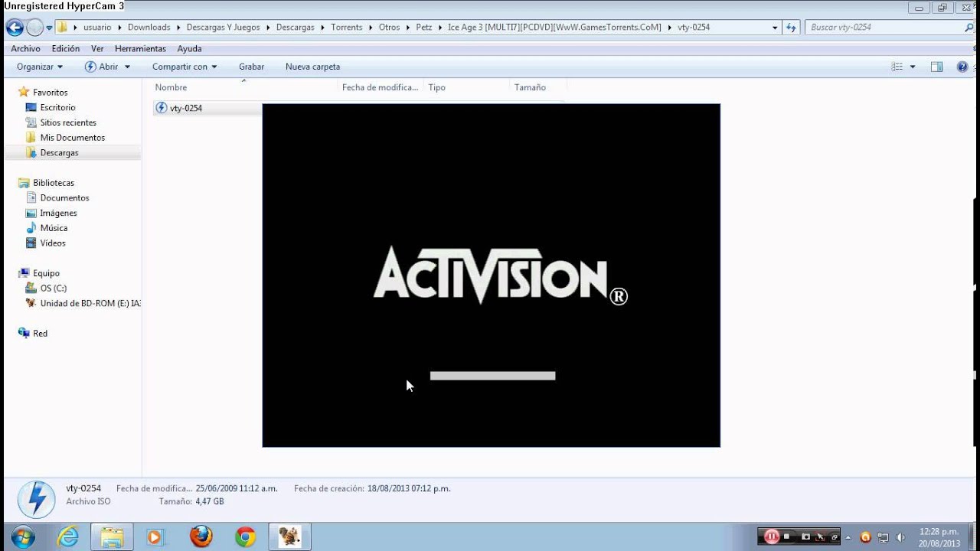The image size is (980, 551).
Task: Go to Petz in the breadcrumb
Action: point(423,27)
